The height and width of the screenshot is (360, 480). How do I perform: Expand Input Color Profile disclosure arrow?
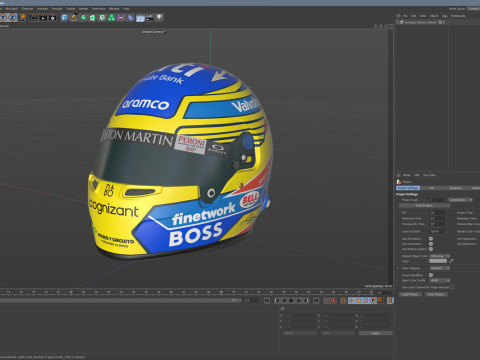click(397, 280)
